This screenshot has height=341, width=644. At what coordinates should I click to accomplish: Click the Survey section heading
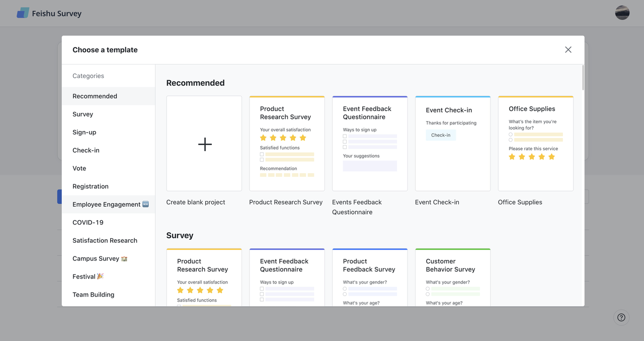point(180,235)
